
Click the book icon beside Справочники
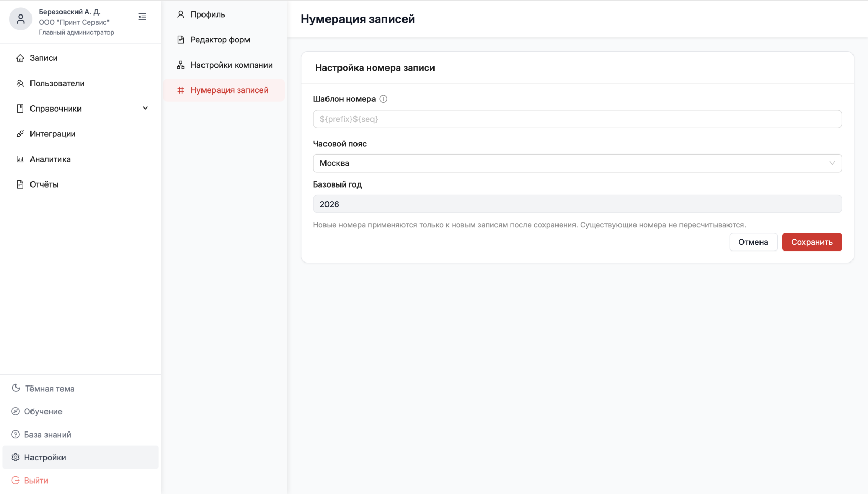[x=20, y=109]
